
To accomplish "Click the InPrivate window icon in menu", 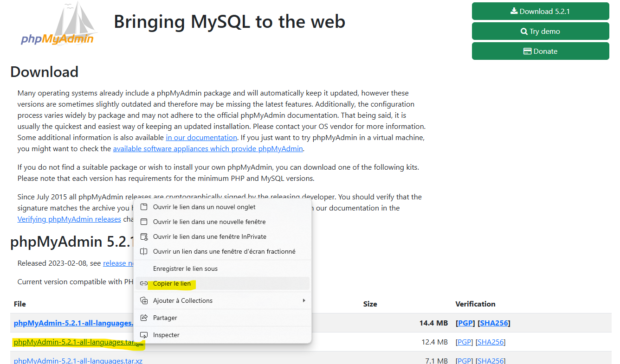I will pos(144,236).
